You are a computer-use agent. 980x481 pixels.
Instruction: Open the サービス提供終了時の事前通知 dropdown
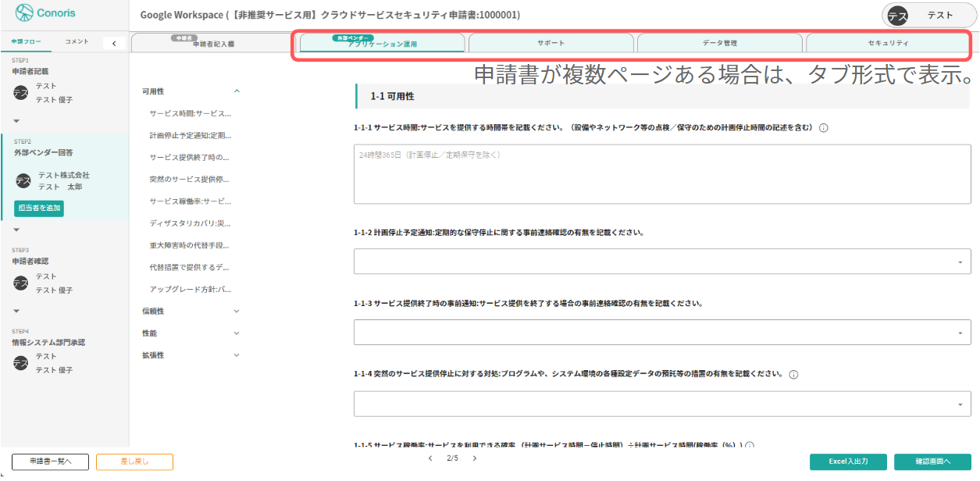tap(662, 332)
